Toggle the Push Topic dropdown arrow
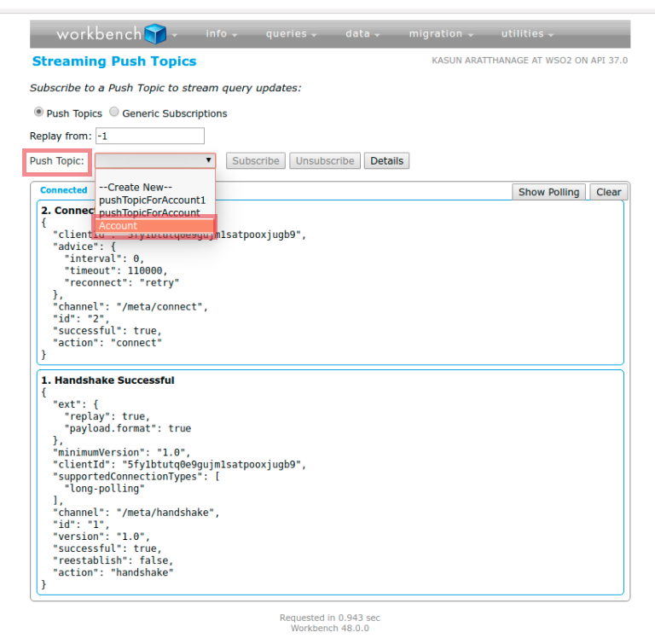Image resolution: width=655 pixels, height=644 pixels. tap(208, 160)
